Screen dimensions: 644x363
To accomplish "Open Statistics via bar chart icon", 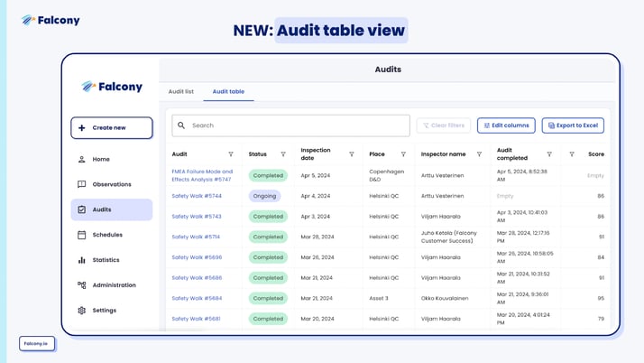I will coord(82,260).
